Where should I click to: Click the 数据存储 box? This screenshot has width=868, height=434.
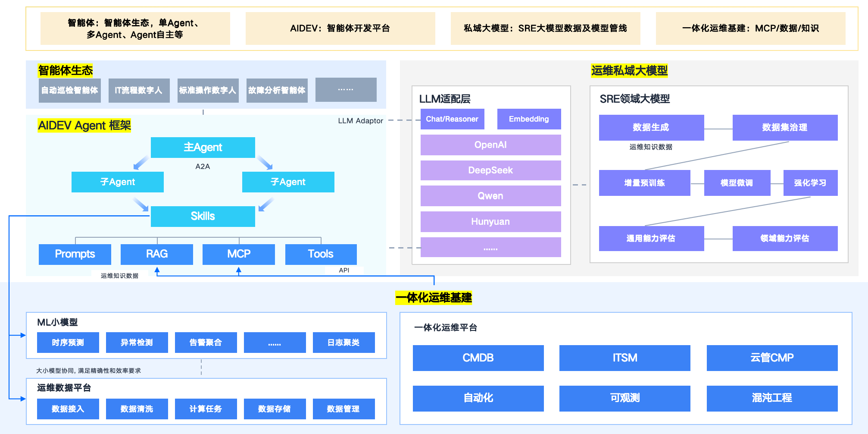tap(275, 409)
